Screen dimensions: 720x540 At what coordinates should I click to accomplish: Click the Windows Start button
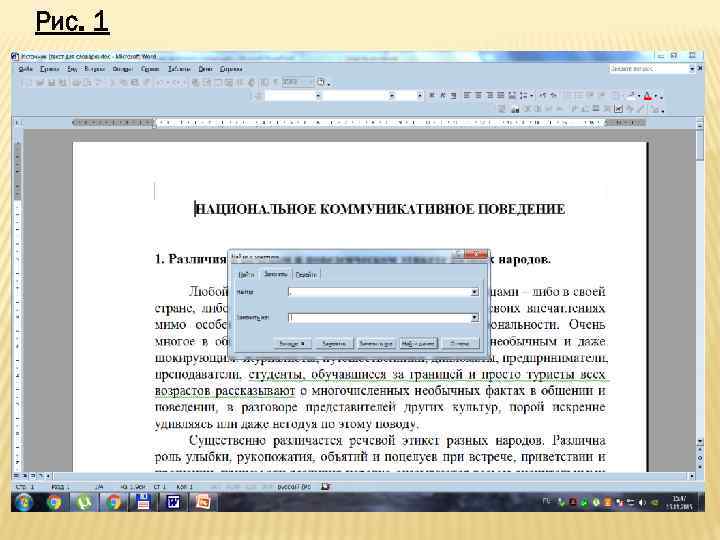pyautogui.click(x=24, y=502)
